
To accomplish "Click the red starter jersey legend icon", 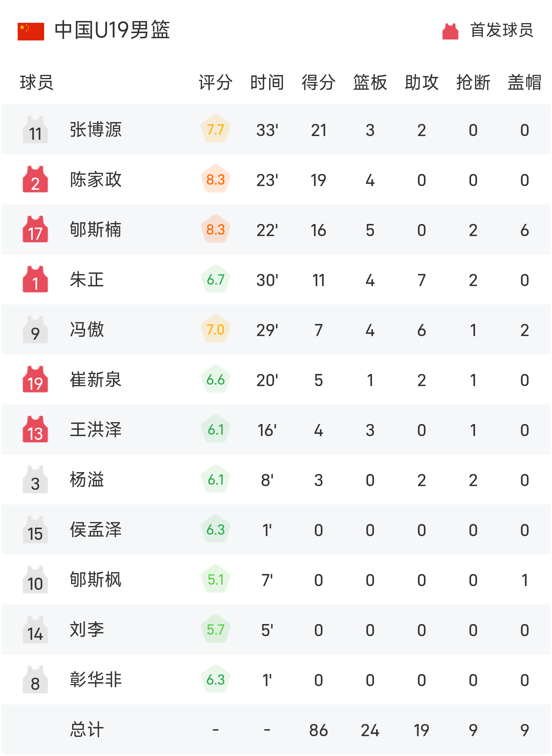I will [450, 31].
